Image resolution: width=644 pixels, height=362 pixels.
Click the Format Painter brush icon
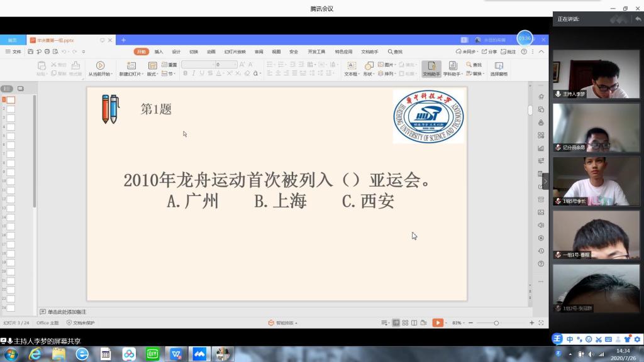click(x=75, y=65)
